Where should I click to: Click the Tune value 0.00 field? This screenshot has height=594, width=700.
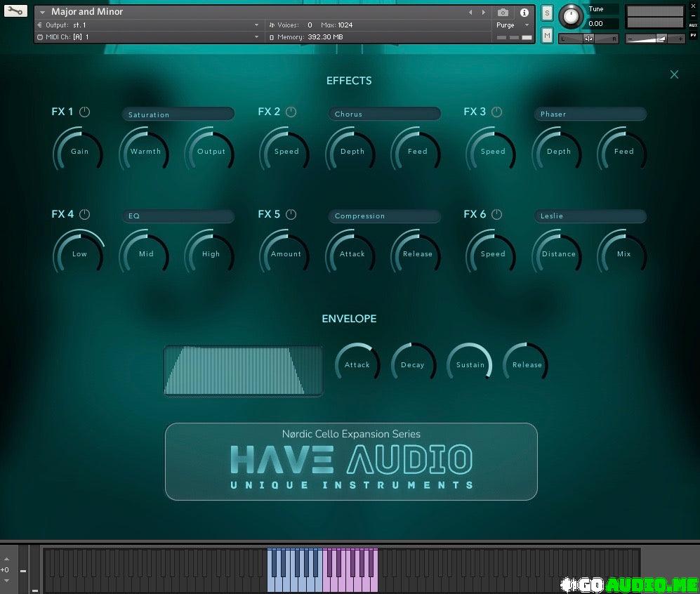(602, 24)
